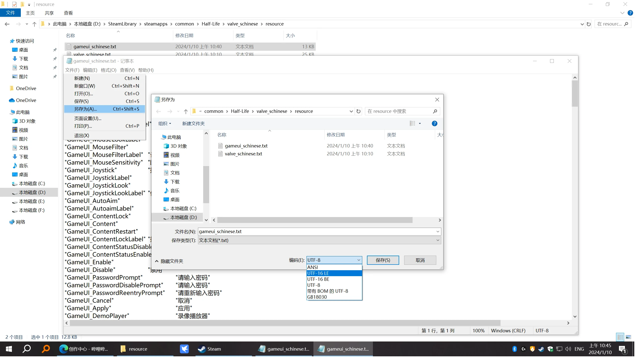
Task: Open Explorer help icon
Action: coord(630,13)
